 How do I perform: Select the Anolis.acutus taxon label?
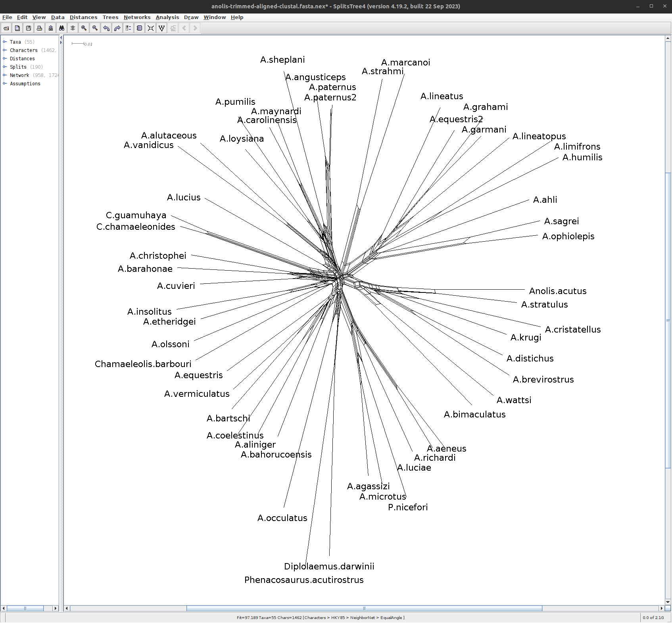[x=558, y=291]
